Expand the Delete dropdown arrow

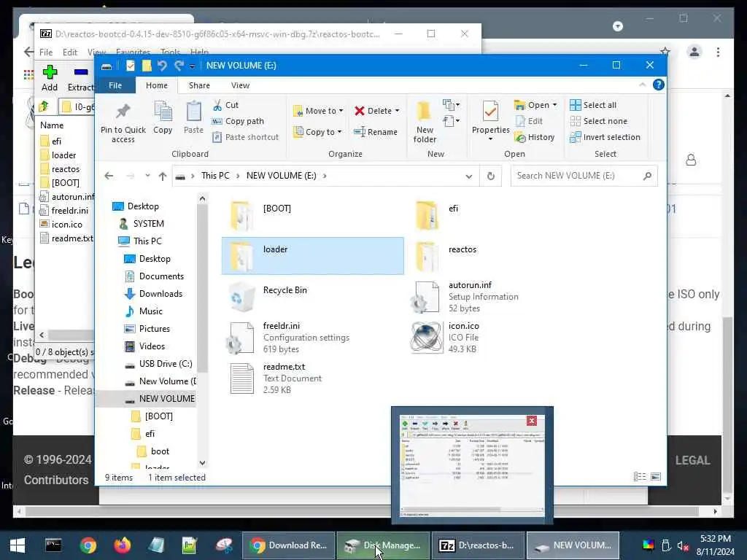pyautogui.click(x=397, y=111)
